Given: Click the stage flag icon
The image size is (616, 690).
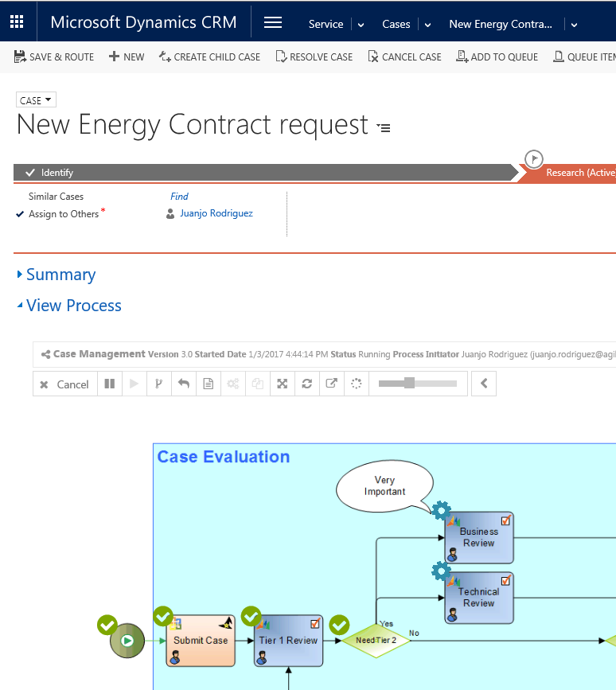Looking at the screenshot, I should pyautogui.click(x=534, y=159).
